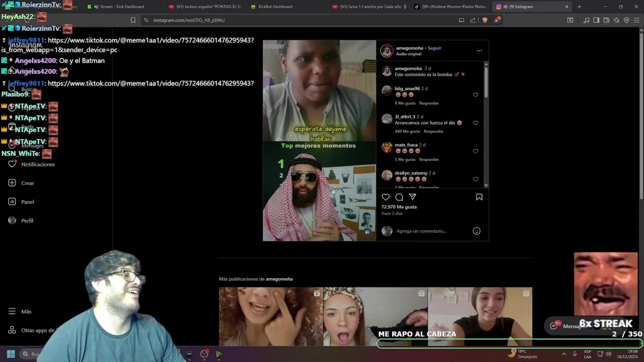Like mats_fraca's comment

[475, 151]
